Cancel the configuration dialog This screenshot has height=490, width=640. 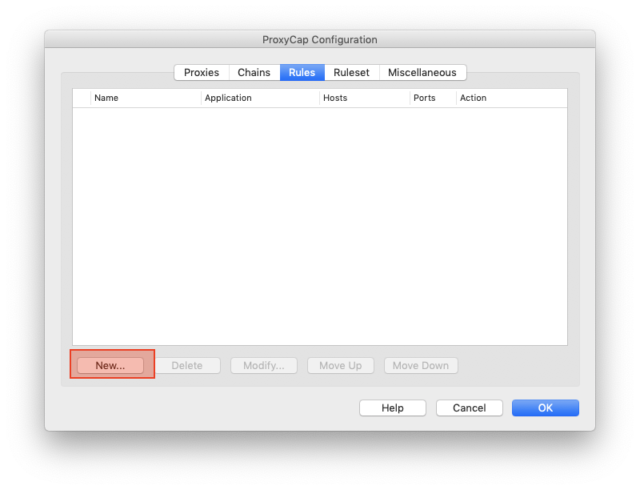pyautogui.click(x=469, y=408)
